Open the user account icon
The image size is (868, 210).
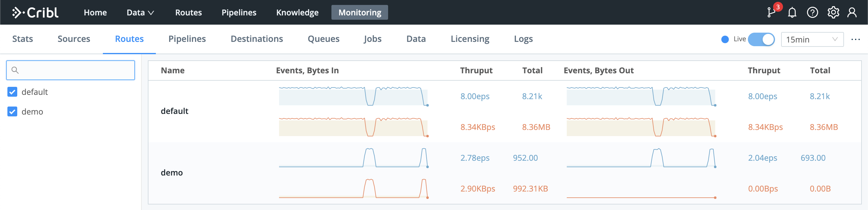coord(852,13)
